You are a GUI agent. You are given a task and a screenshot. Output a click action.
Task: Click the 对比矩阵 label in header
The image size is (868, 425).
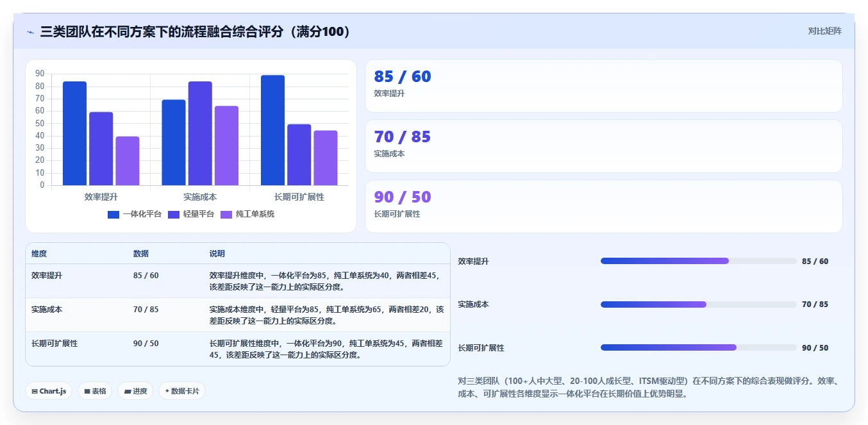[825, 31]
